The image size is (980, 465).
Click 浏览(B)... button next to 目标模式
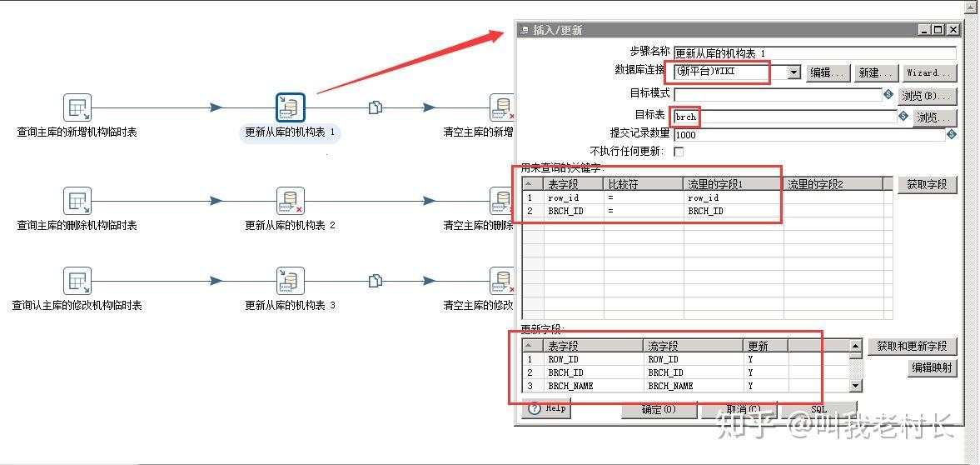[x=928, y=96]
